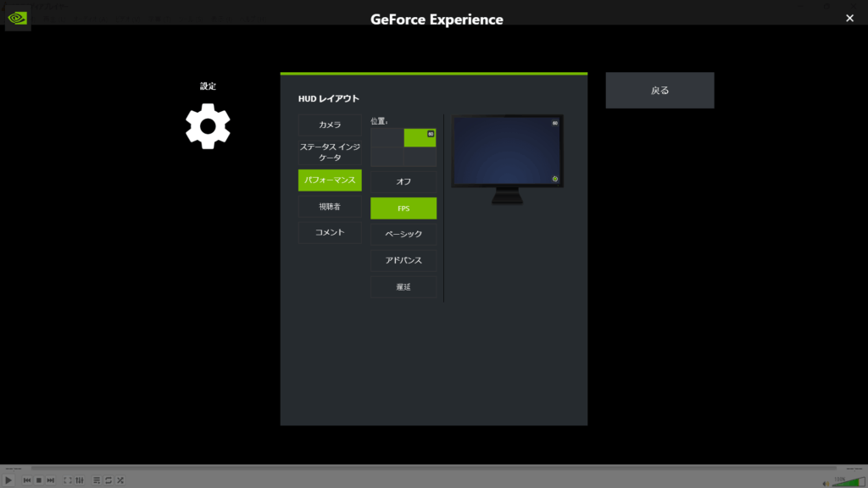The width and height of the screenshot is (868, 488).
Task: Click the monitor preview thumbnail
Action: pos(507,158)
